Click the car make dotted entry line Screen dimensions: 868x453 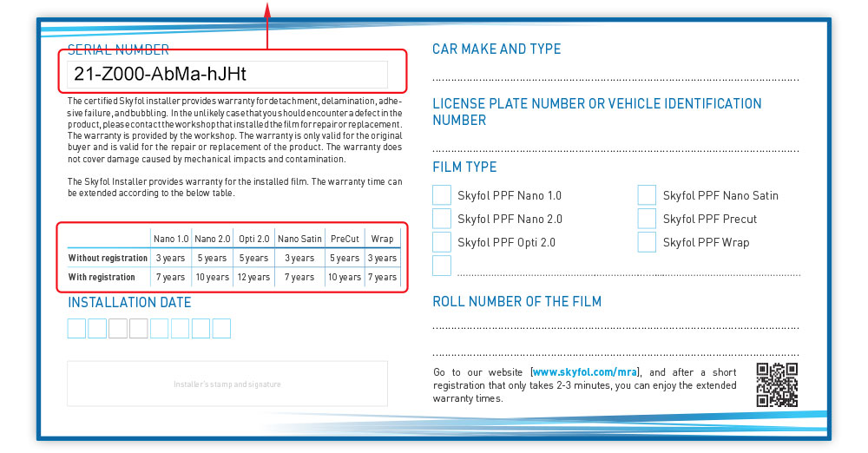click(615, 81)
